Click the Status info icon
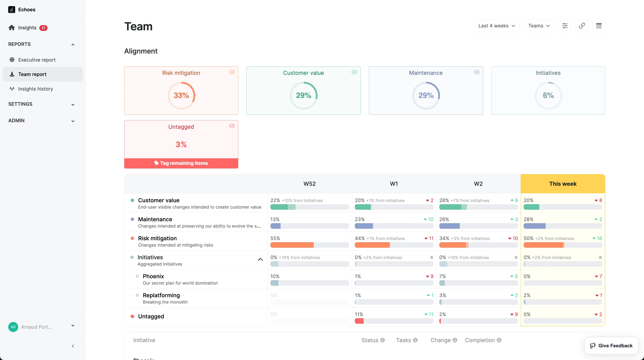 383,340
